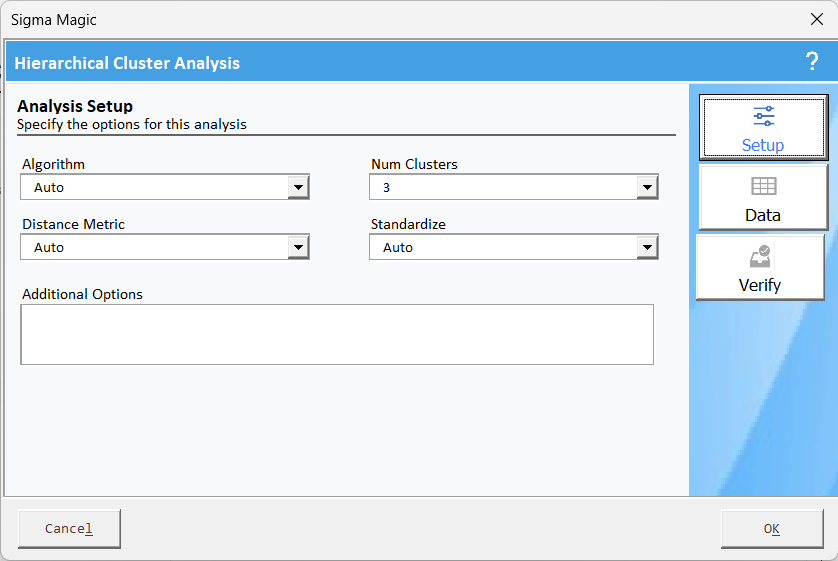Click inside the Algorithm field showing Auto
The width and height of the screenshot is (838, 561).
(x=154, y=187)
